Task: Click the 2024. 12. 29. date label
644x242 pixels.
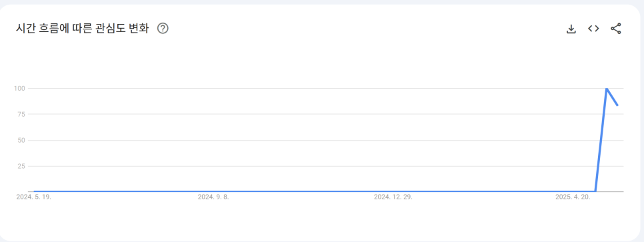Action: [393, 197]
